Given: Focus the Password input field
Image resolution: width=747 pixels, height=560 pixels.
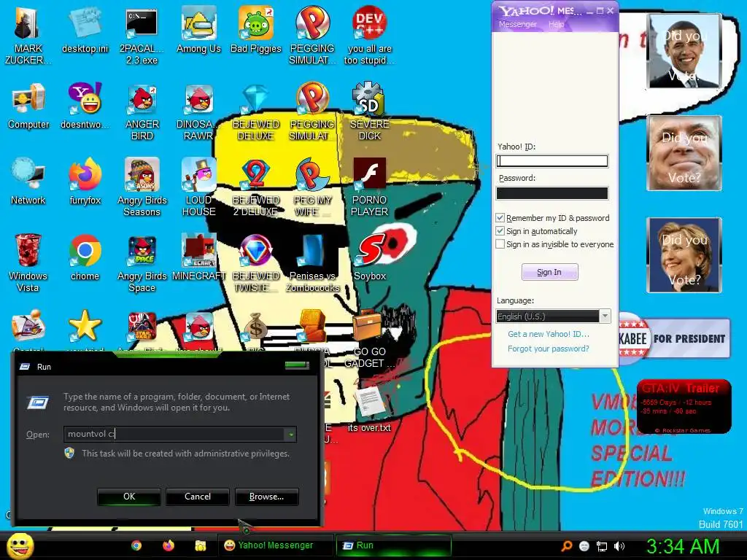Looking at the screenshot, I should click(x=552, y=192).
